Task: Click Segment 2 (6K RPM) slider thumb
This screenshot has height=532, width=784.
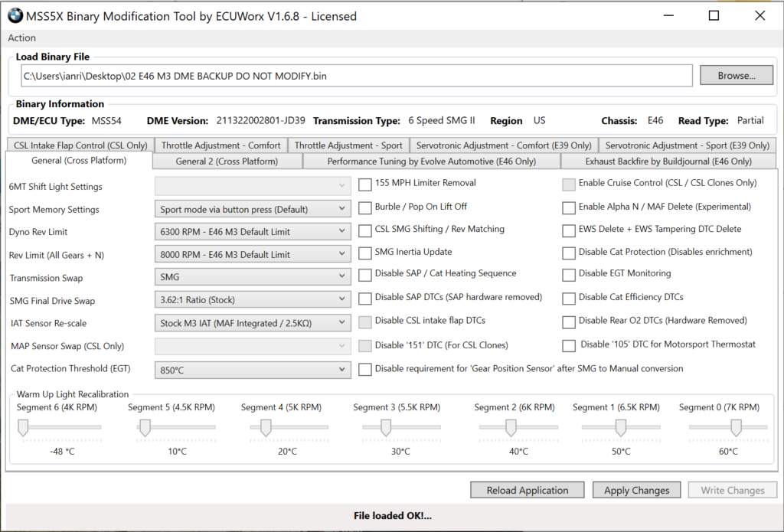Action: pyautogui.click(x=511, y=427)
